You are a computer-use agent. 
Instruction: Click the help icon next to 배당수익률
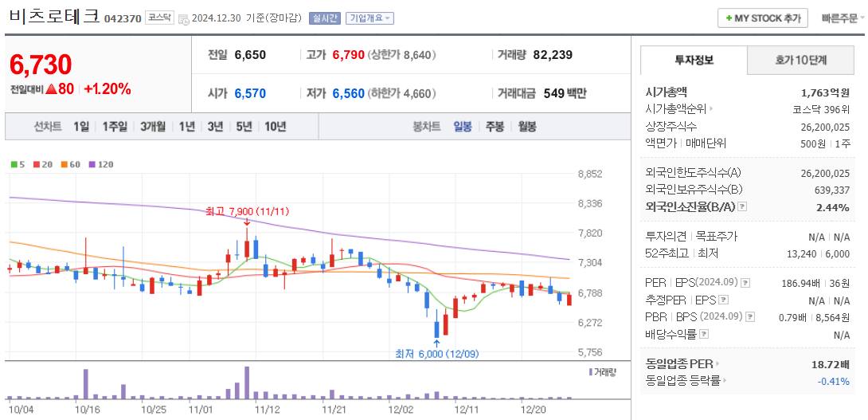point(703,334)
